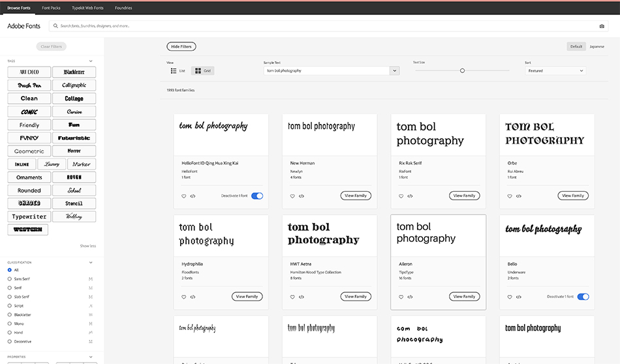Open Typekit Web Fonts tab
The height and width of the screenshot is (364, 620).
(87, 8)
